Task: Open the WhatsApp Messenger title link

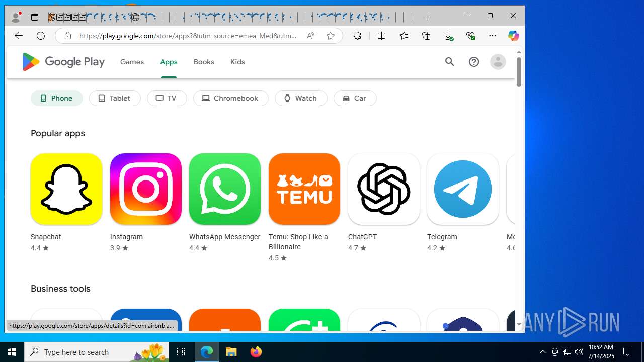Action: tap(224, 237)
